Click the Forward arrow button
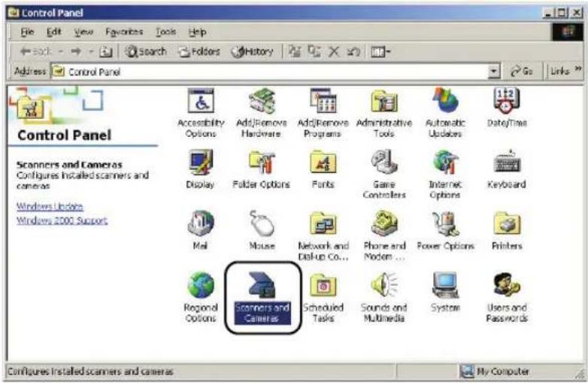The width and height of the screenshot is (588, 383). pos(76,51)
